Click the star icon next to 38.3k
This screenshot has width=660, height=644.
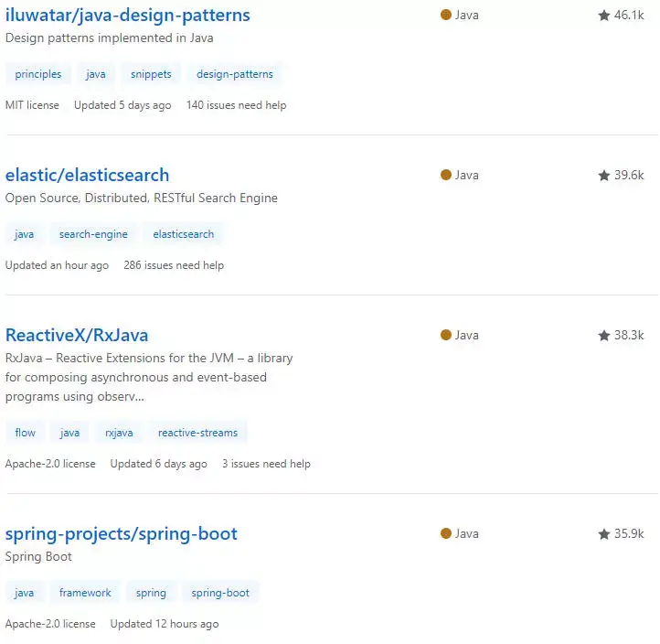click(604, 336)
